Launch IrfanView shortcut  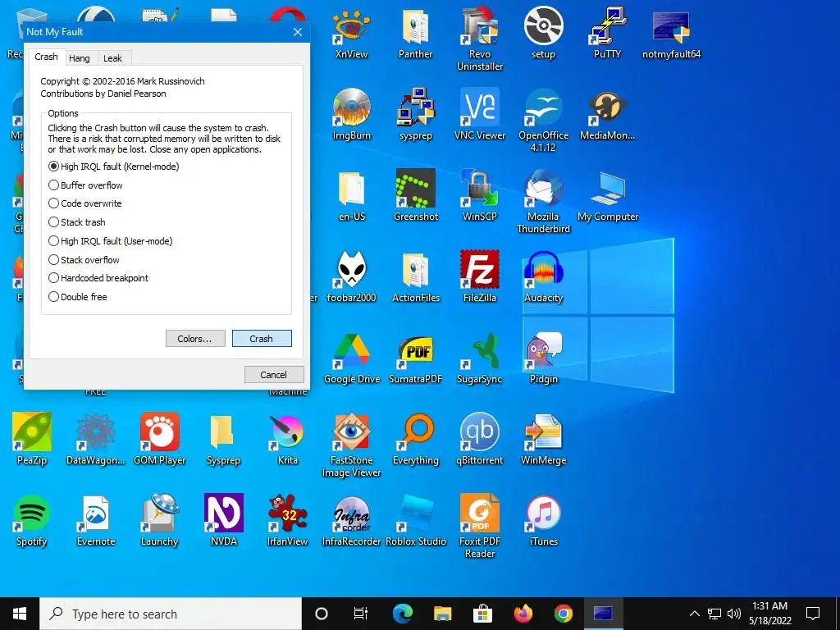288,521
